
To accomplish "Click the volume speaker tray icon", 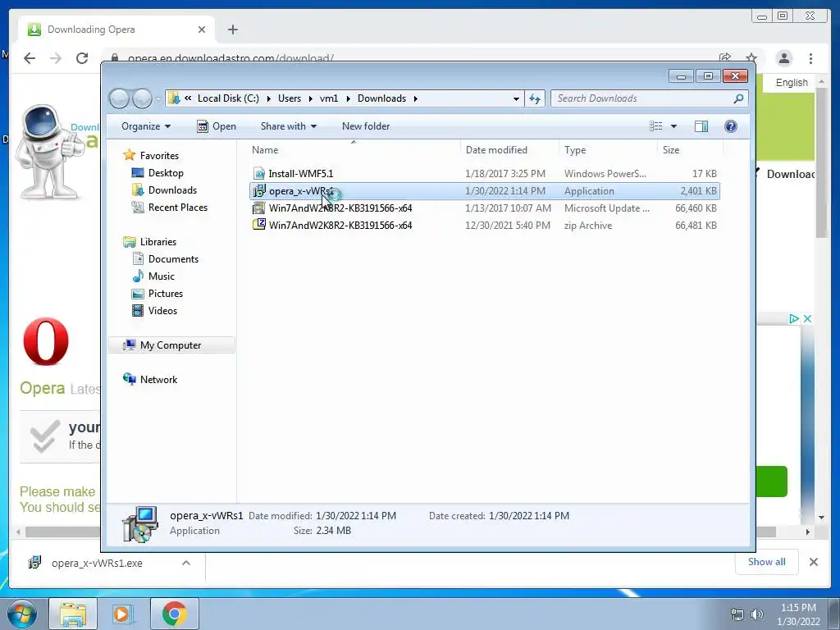I will [x=757, y=614].
